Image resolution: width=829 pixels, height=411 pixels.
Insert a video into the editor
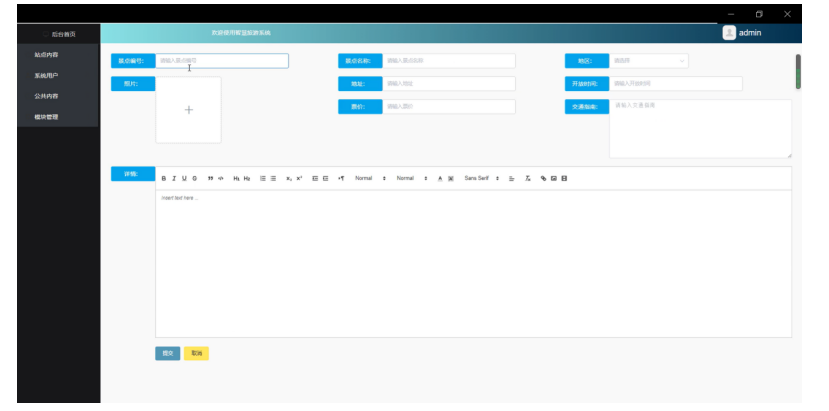pos(564,179)
